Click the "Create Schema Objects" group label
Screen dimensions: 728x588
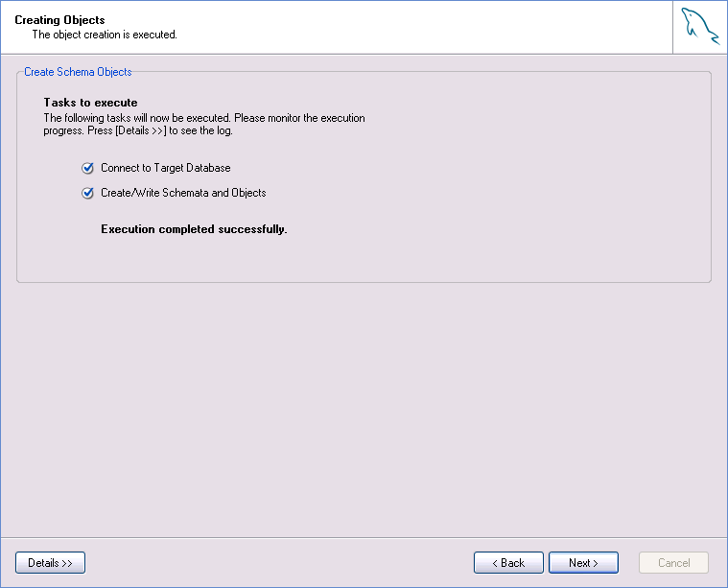coord(78,72)
